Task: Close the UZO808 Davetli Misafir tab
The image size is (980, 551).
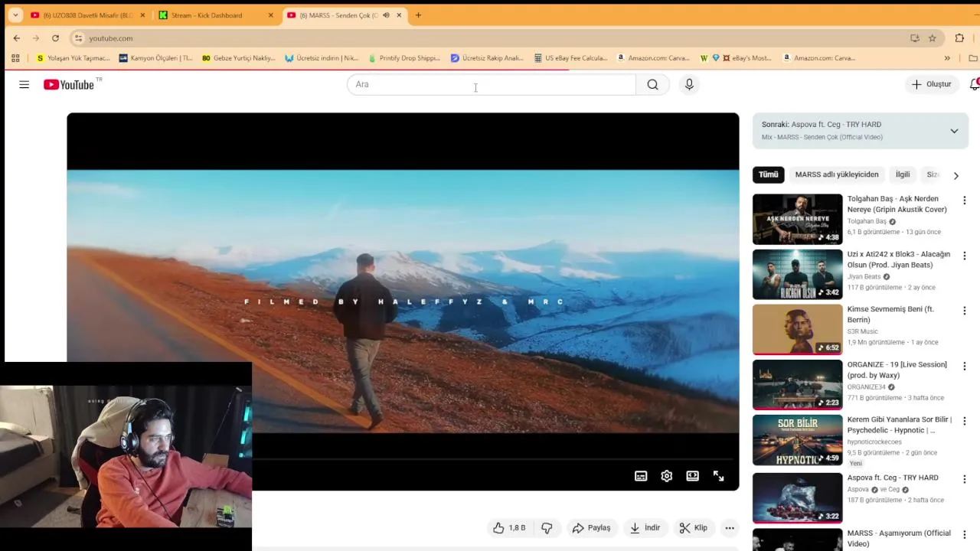Action: 142,15
